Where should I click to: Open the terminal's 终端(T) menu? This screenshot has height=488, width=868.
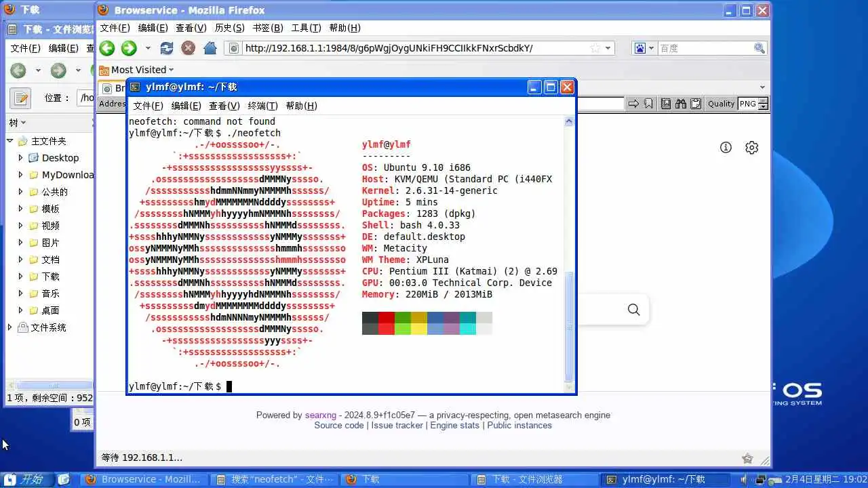click(262, 106)
